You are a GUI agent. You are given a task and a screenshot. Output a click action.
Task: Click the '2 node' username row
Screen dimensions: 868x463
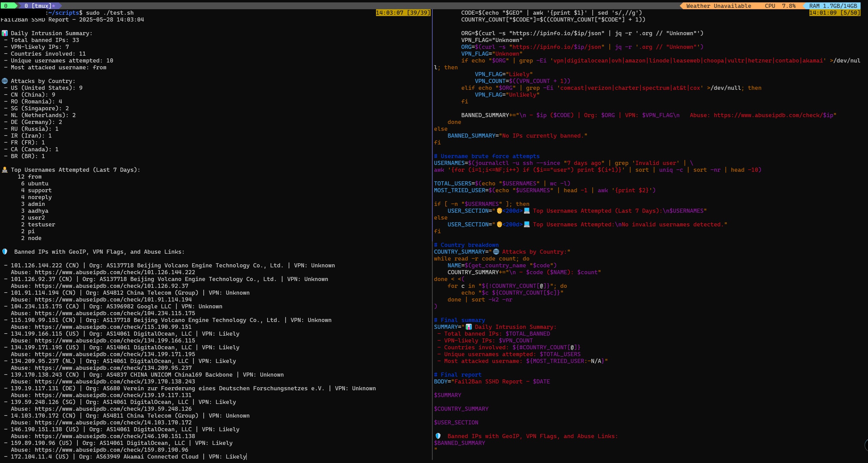coord(31,238)
